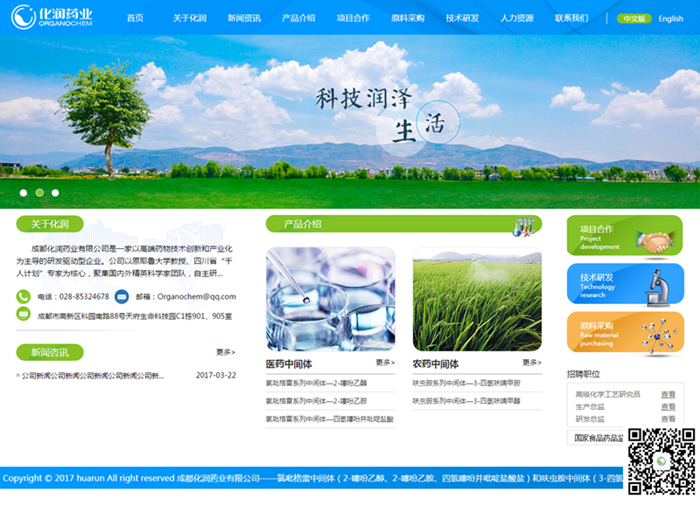
Task: Expand 更多 beside 新闻资讯
Action: click(225, 352)
